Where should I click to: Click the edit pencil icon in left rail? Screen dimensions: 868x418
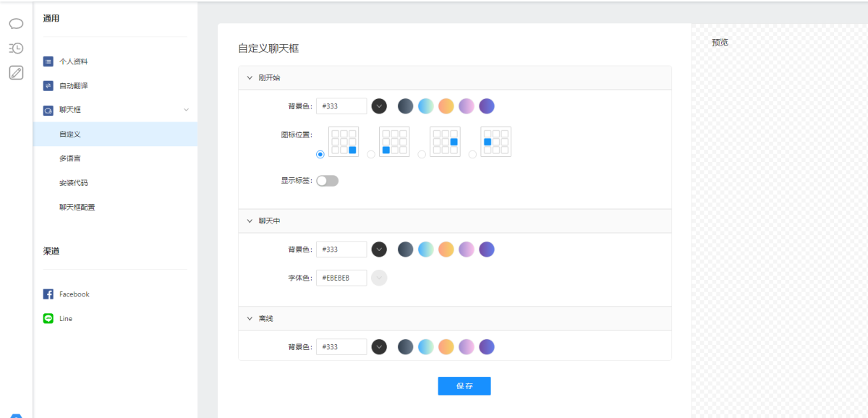16,72
